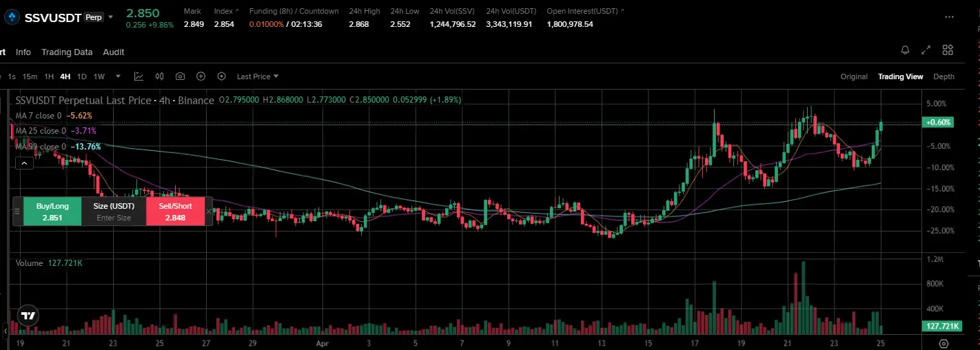Grab the drag handle of order widget

[17, 212]
